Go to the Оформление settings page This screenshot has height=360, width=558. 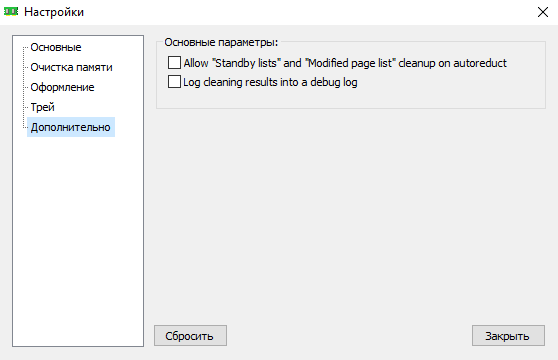click(62, 87)
